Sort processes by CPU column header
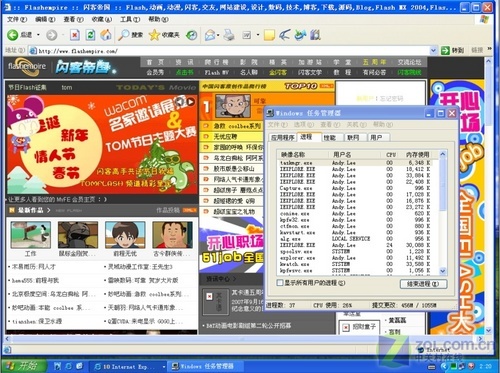 coord(390,154)
